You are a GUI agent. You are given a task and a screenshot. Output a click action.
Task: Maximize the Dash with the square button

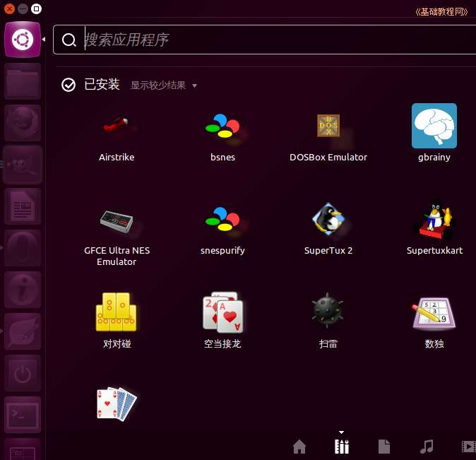click(x=36, y=8)
